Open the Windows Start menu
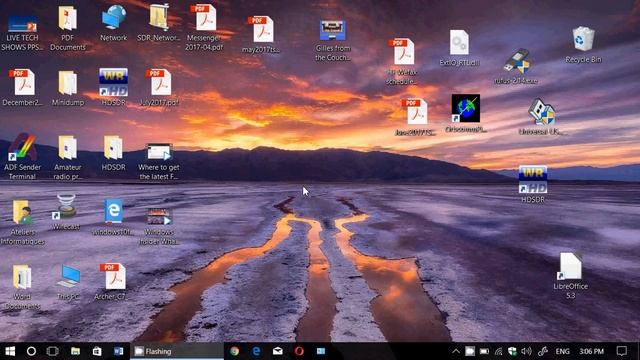The height and width of the screenshot is (360, 640). 10,351
